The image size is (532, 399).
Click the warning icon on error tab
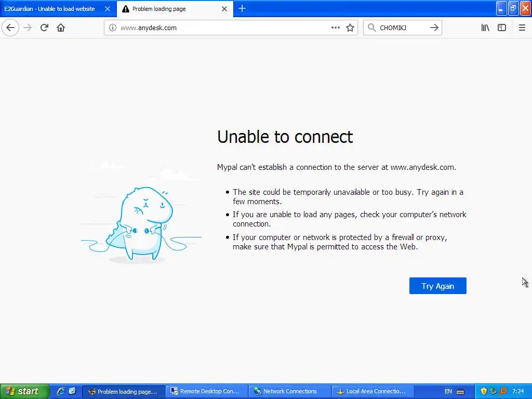126,9
